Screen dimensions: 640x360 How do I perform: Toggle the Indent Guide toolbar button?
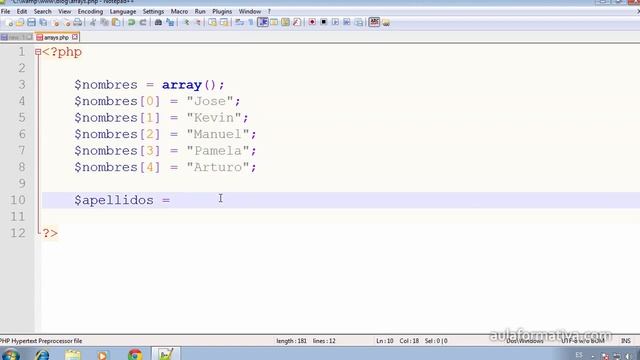[262, 22]
